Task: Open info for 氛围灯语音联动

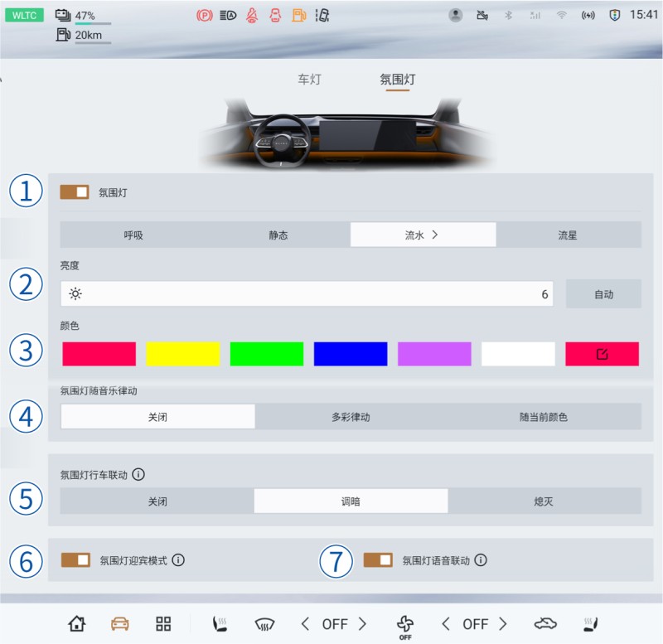Action: coord(481,559)
